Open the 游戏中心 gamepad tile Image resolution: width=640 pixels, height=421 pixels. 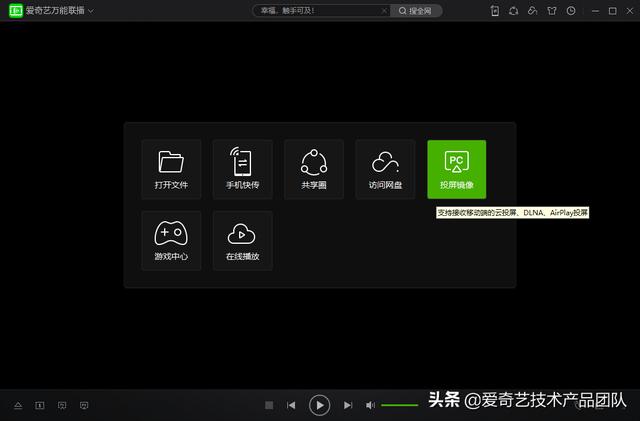point(171,241)
